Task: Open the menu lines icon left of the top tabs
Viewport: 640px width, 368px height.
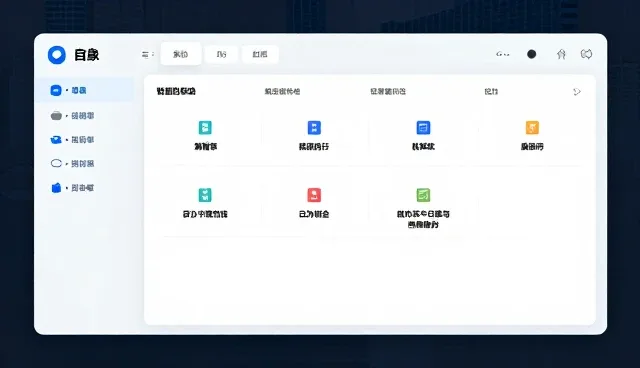Action: (x=146, y=54)
